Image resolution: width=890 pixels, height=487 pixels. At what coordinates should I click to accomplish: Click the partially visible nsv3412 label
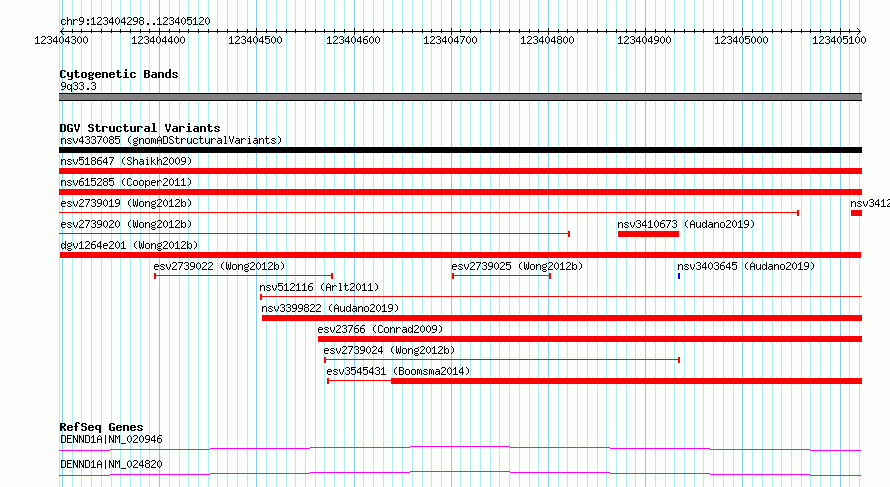click(x=870, y=203)
